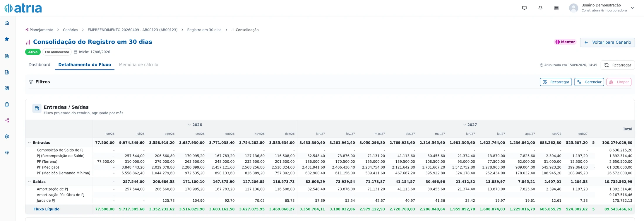The image size is (644, 221).
Task: Open the Usuário Demonstração dropdown chevron
Action: [633, 8]
